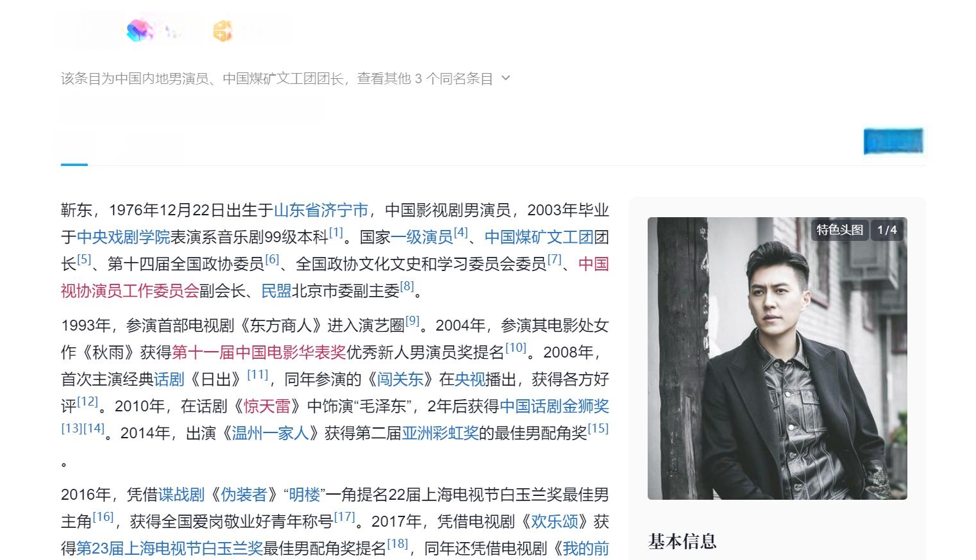Click the 闯关东 link

click(x=400, y=379)
